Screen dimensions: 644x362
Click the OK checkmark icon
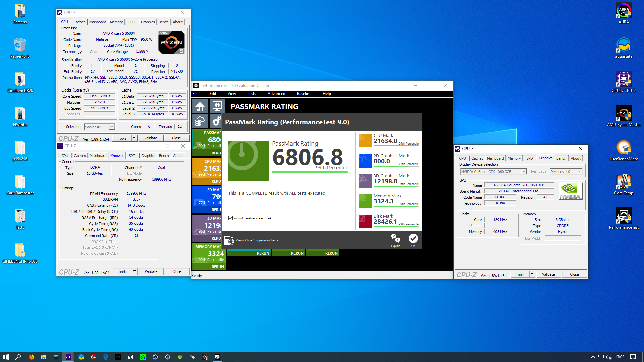pyautogui.click(x=413, y=239)
